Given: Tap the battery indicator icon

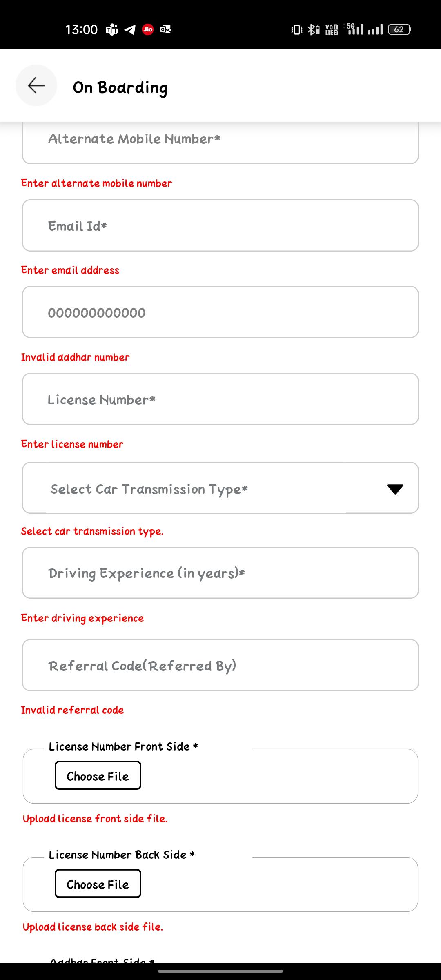Looking at the screenshot, I should [x=400, y=29].
